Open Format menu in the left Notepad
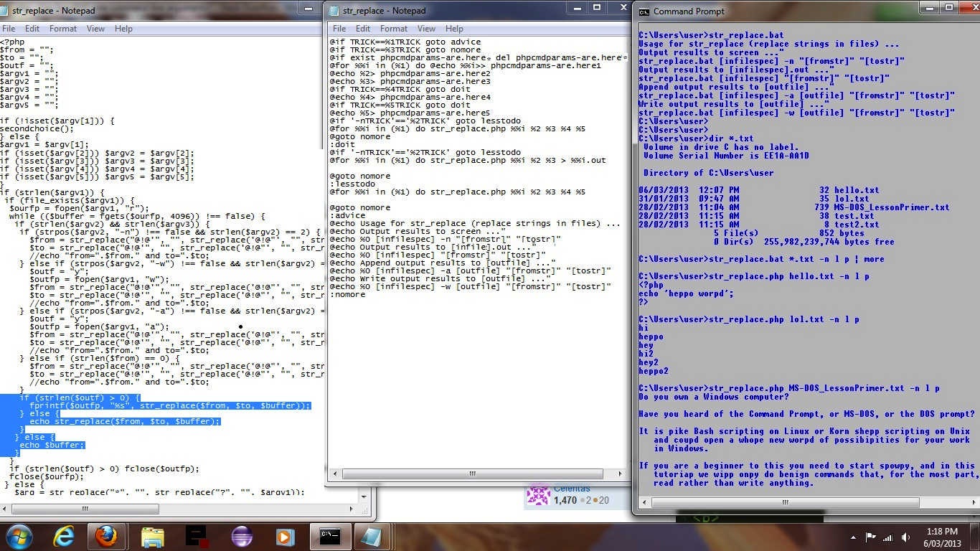The image size is (980, 551). pos(63,29)
